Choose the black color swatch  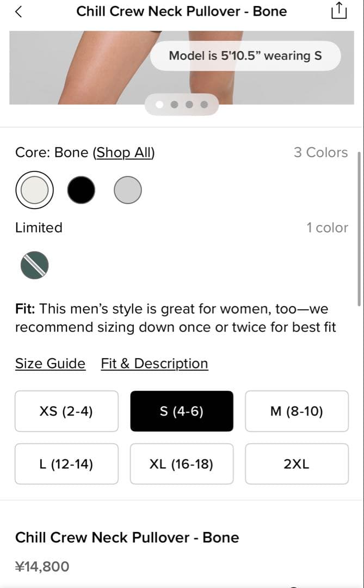click(81, 190)
